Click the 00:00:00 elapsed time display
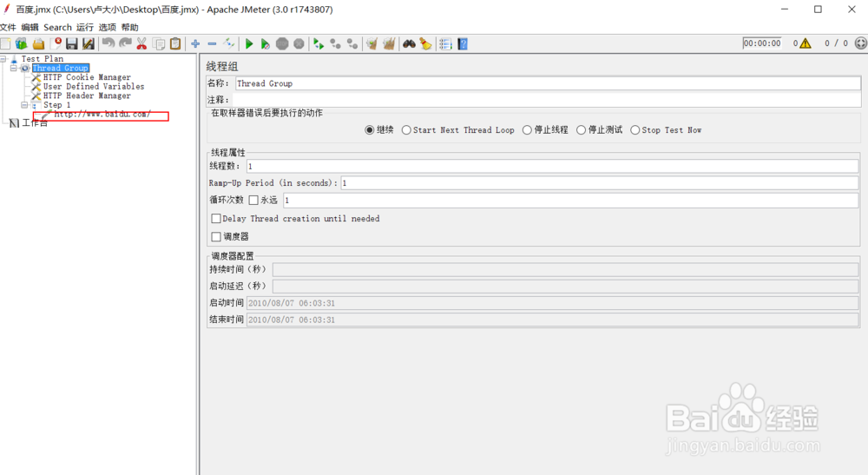This screenshot has height=475, width=868. (x=762, y=43)
